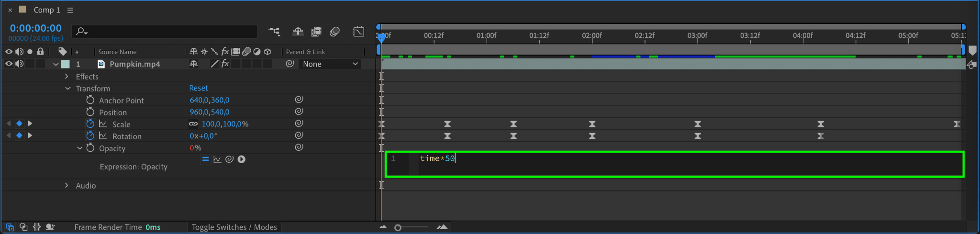Click Reset for Transform

pyautogui.click(x=199, y=88)
